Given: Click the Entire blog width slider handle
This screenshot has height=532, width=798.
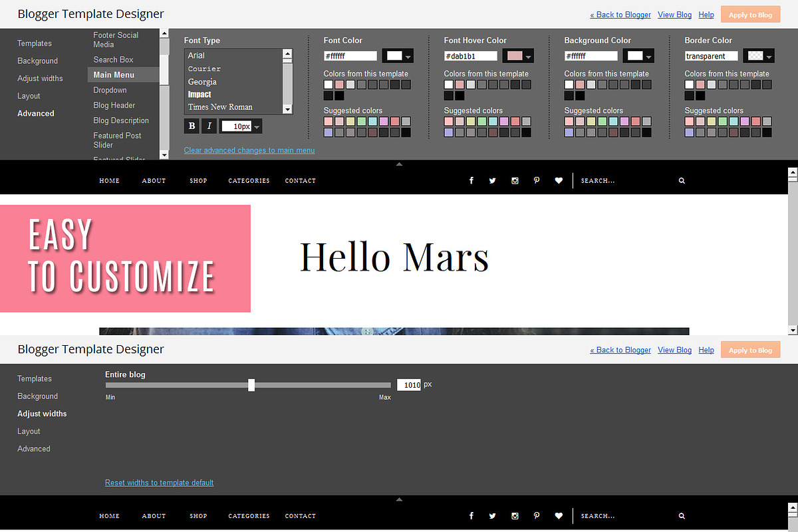Looking at the screenshot, I should (251, 384).
